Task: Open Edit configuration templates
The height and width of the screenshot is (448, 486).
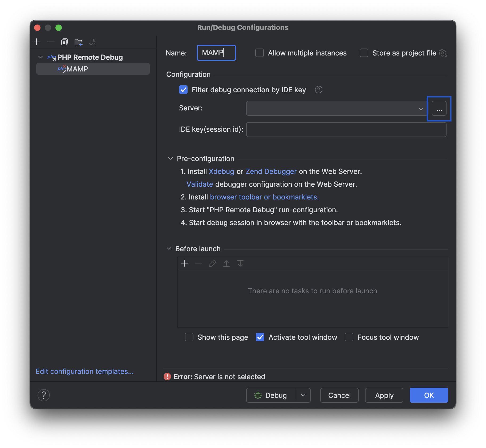Action: point(85,371)
